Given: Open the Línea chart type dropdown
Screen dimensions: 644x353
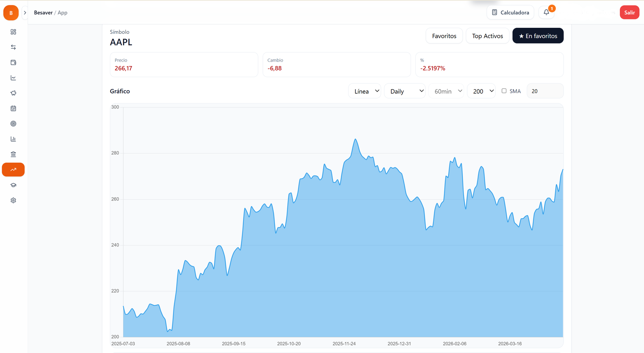Looking at the screenshot, I should (365, 91).
